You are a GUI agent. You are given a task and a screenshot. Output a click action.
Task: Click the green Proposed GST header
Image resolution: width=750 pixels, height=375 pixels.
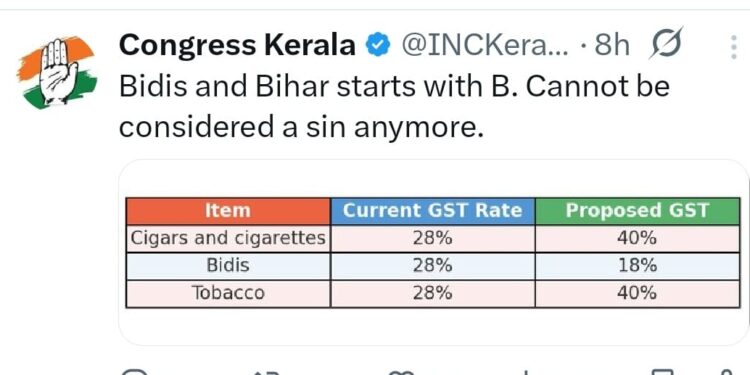638,211
